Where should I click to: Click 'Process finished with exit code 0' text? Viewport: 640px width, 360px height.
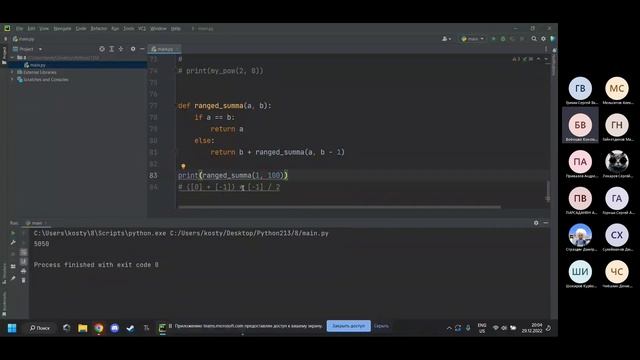point(96,265)
